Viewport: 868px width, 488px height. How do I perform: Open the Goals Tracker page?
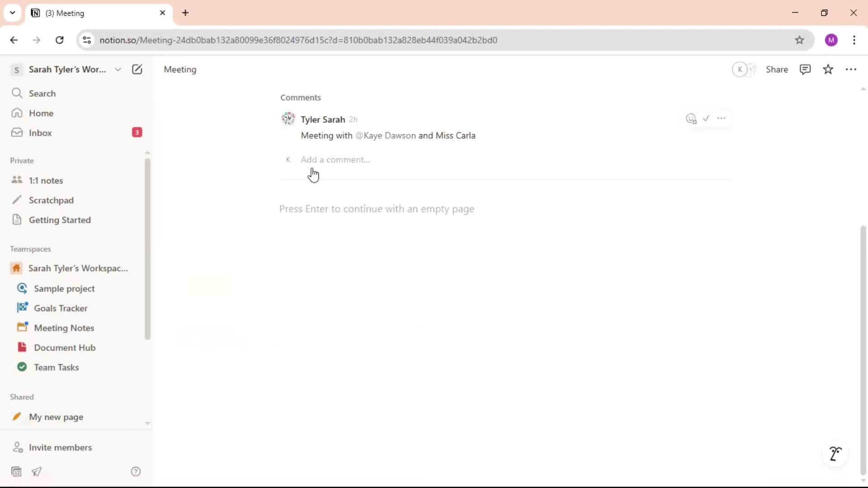pyautogui.click(x=77, y=308)
